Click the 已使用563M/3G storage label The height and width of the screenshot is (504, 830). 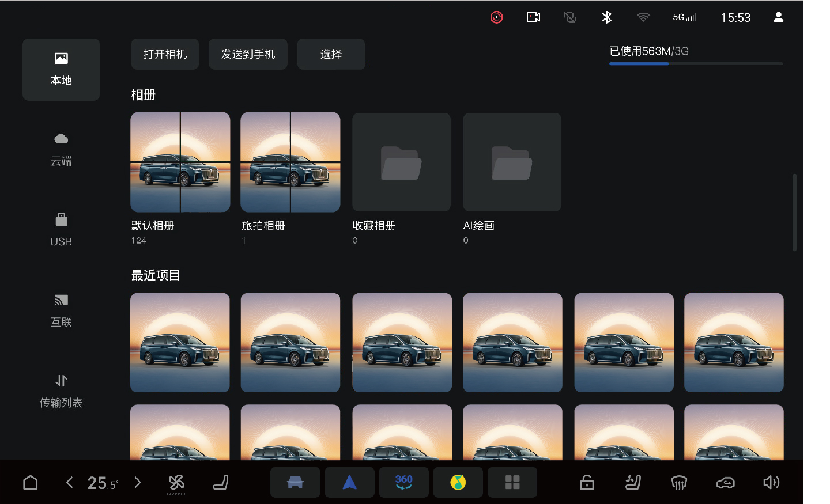(x=649, y=51)
